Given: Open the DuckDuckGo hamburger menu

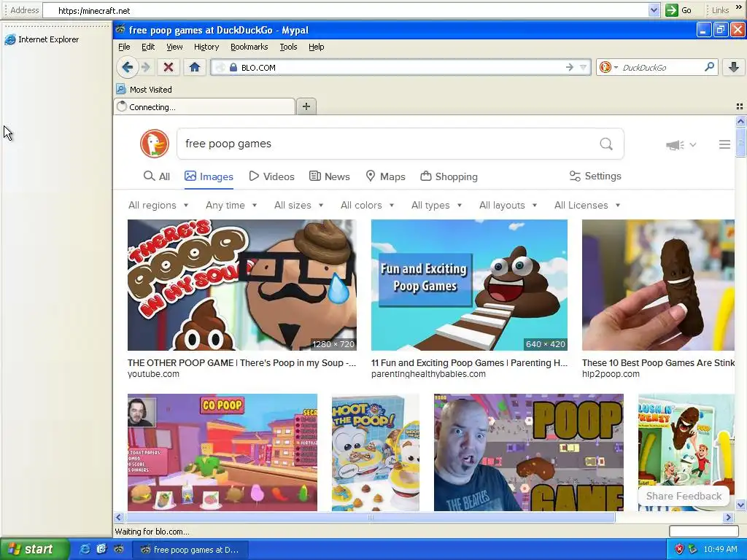Looking at the screenshot, I should tap(724, 144).
